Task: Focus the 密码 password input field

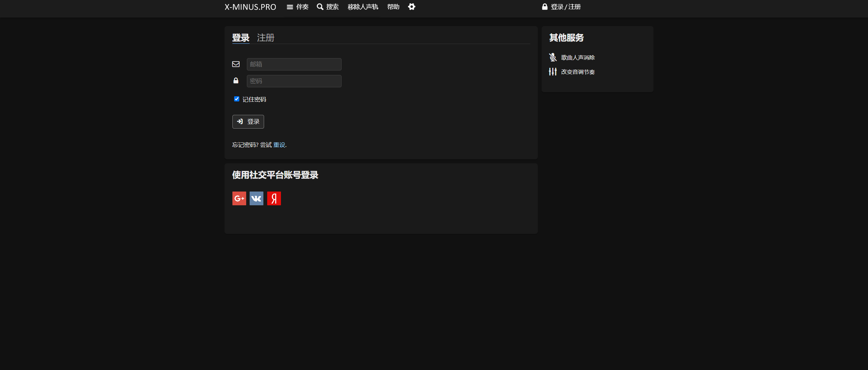Action: (x=294, y=81)
